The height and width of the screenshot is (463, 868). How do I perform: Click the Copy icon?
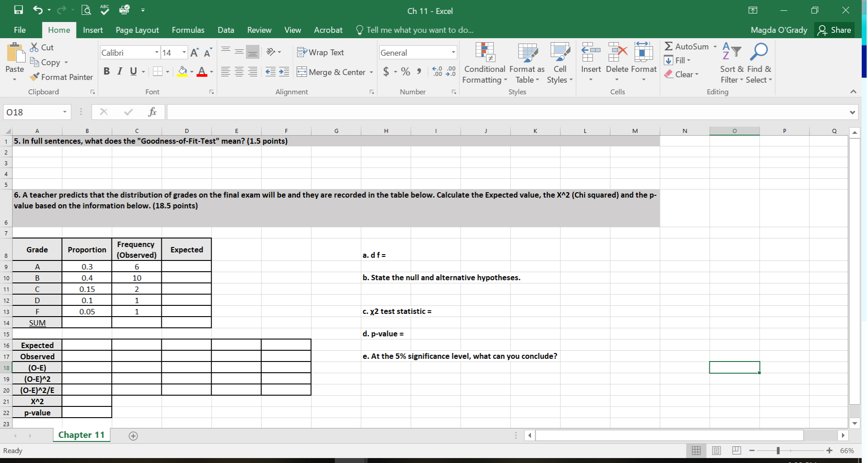[34, 62]
